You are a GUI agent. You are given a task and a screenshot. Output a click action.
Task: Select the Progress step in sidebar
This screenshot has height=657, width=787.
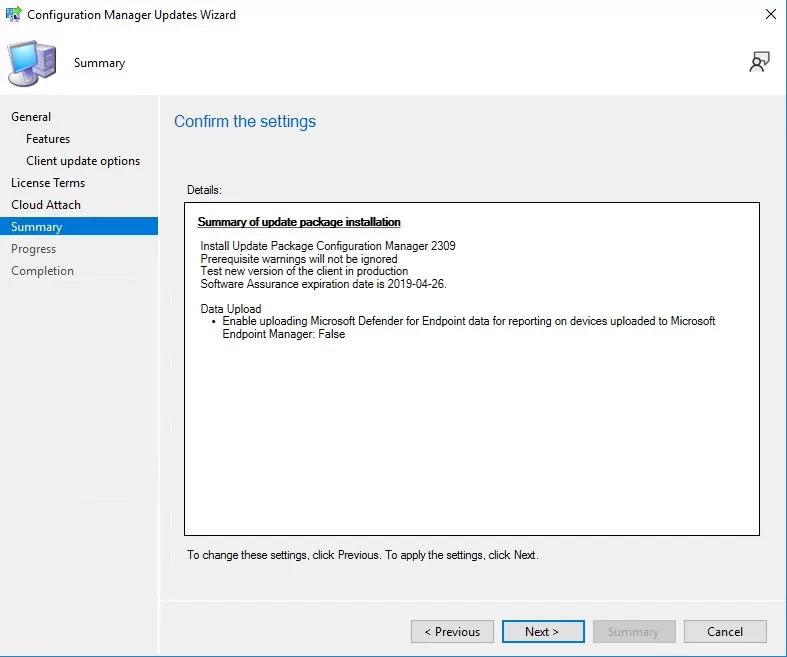tap(34, 249)
